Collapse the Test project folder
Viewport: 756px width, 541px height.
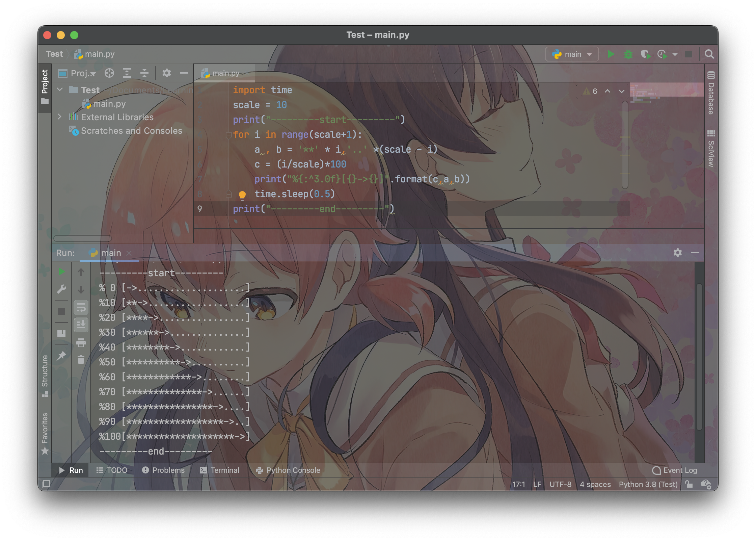pos(60,89)
